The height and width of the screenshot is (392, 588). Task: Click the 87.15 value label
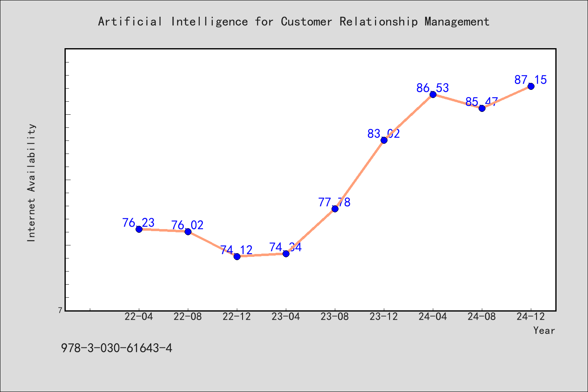tap(530, 80)
